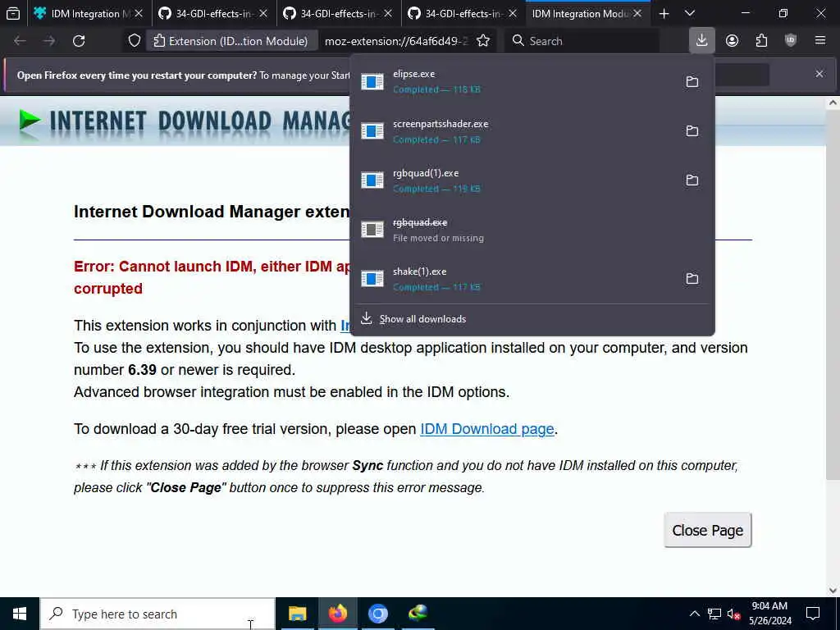840x630 pixels.
Task: Close first IDM Integration tab
Action: coord(139,14)
